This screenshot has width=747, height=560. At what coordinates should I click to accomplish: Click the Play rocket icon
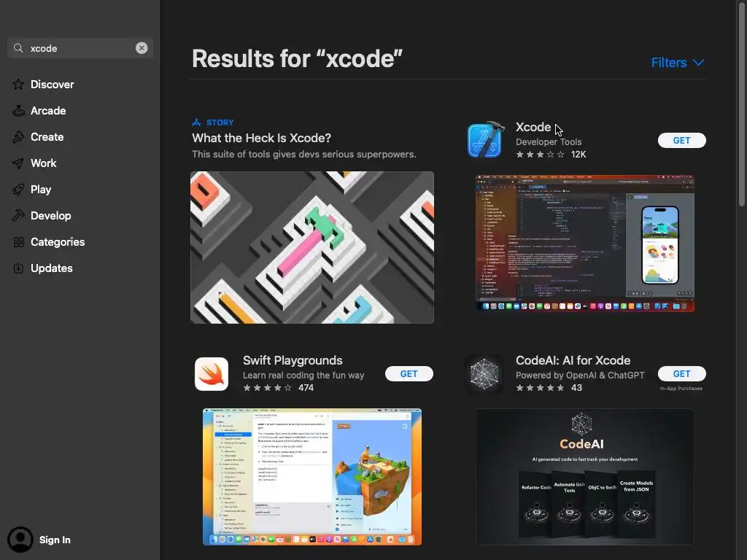18,190
